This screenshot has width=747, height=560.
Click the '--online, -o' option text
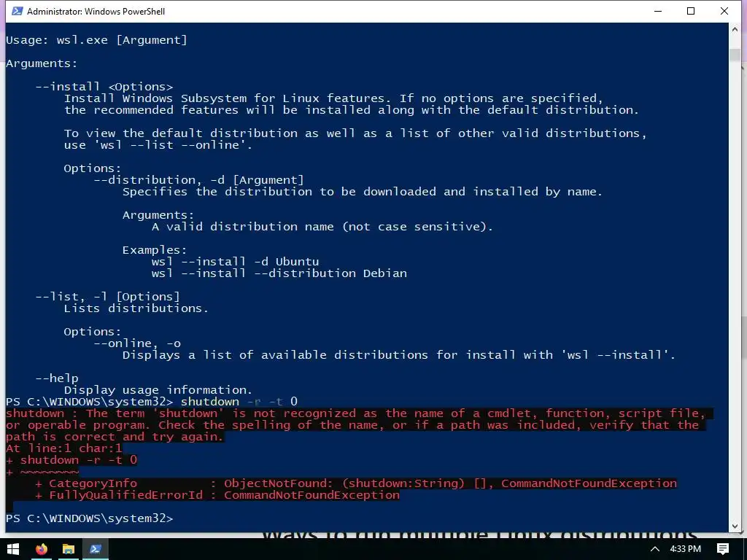tap(137, 343)
